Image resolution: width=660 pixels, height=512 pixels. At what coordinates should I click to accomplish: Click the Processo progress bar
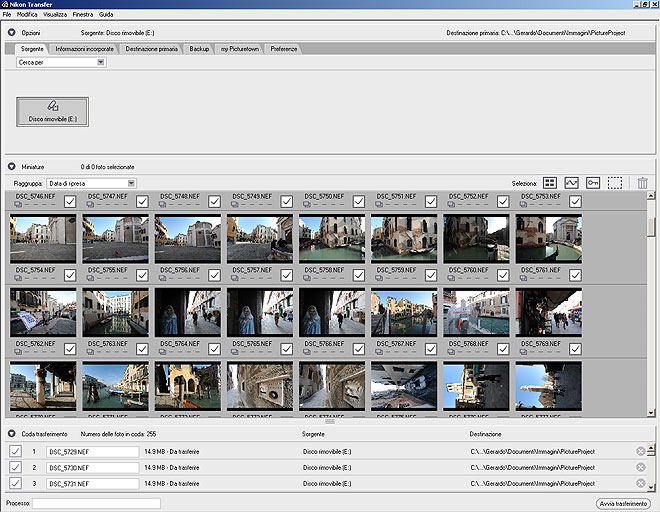(x=96, y=503)
